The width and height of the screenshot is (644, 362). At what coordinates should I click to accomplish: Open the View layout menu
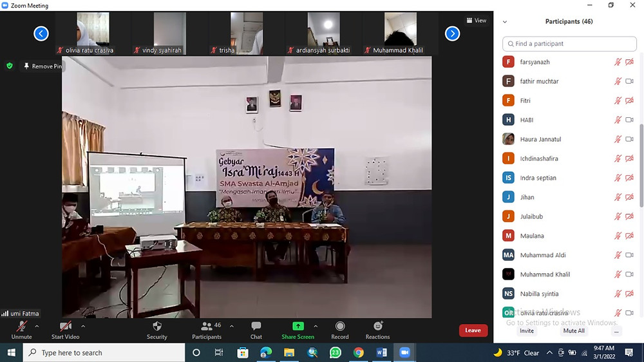pos(477,20)
